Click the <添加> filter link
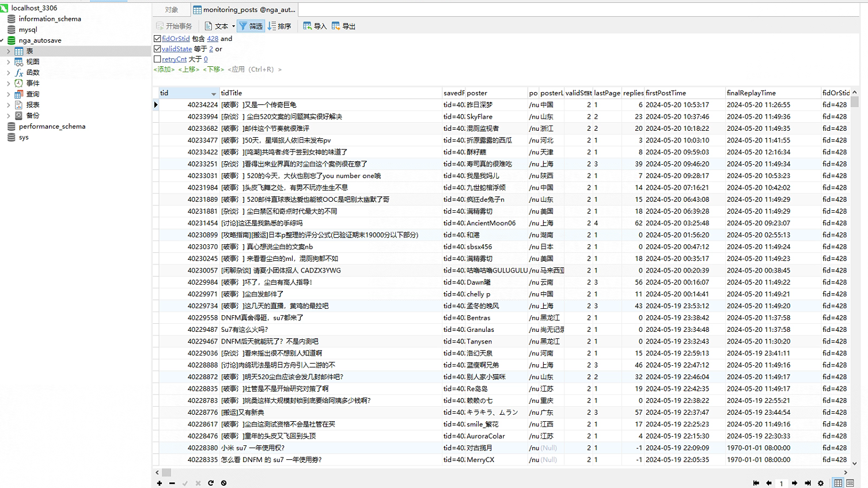Image resolution: width=868 pixels, height=488 pixels. (164, 69)
